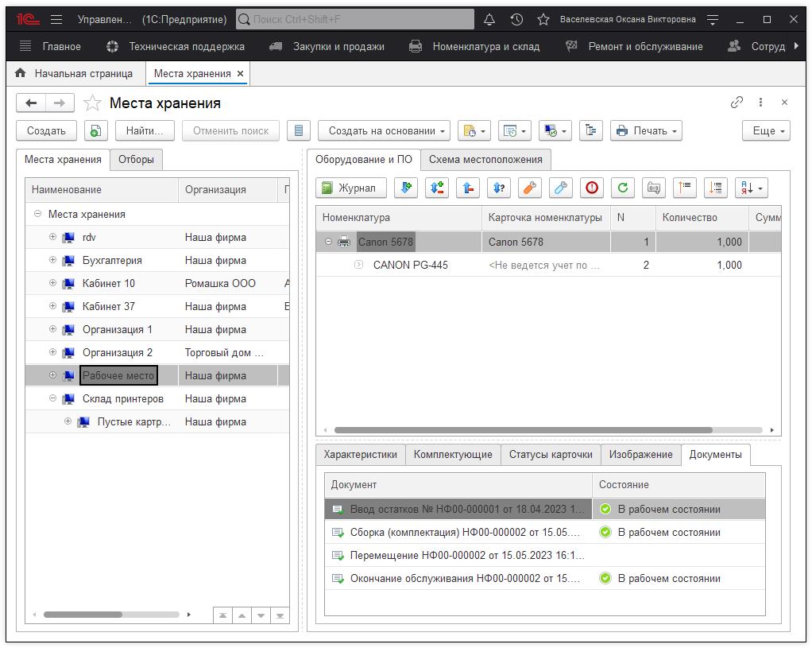Image resolution: width=812 pixels, height=648 pixels.
Task: Add Места хранения page to favorites star
Action: coord(93,103)
